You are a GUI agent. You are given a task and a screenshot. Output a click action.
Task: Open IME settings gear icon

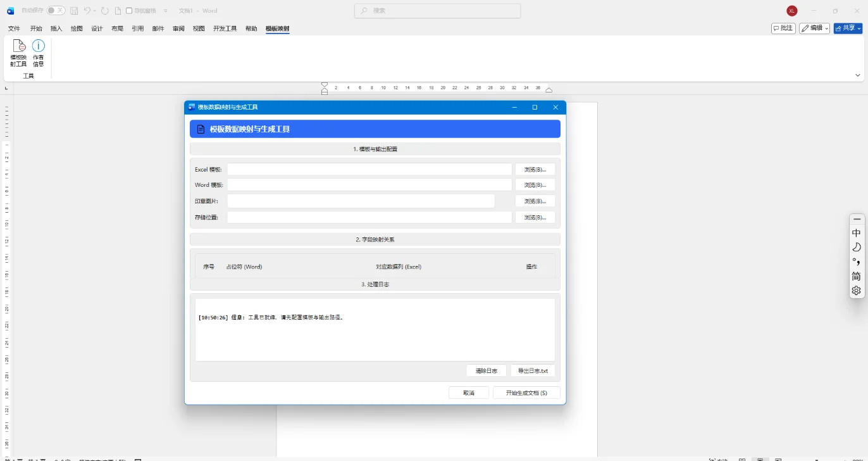(857, 291)
